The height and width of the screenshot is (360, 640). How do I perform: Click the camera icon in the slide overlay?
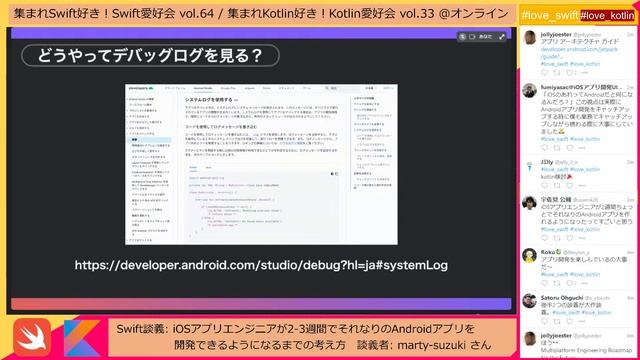(x=472, y=37)
